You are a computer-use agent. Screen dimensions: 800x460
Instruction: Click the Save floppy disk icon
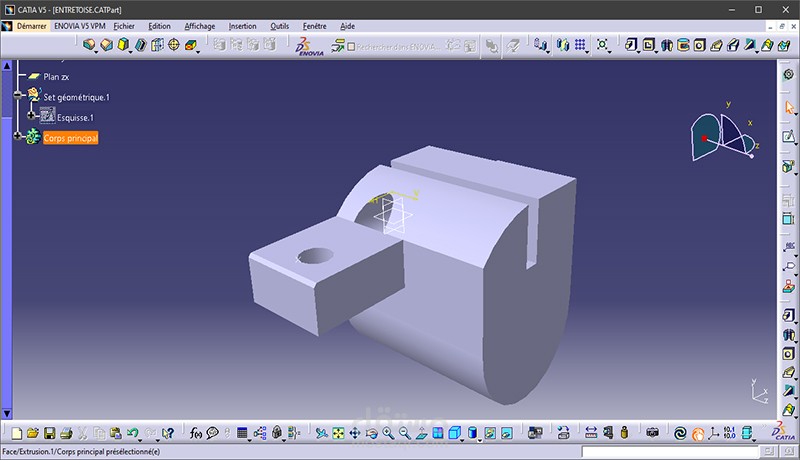[x=49, y=433]
